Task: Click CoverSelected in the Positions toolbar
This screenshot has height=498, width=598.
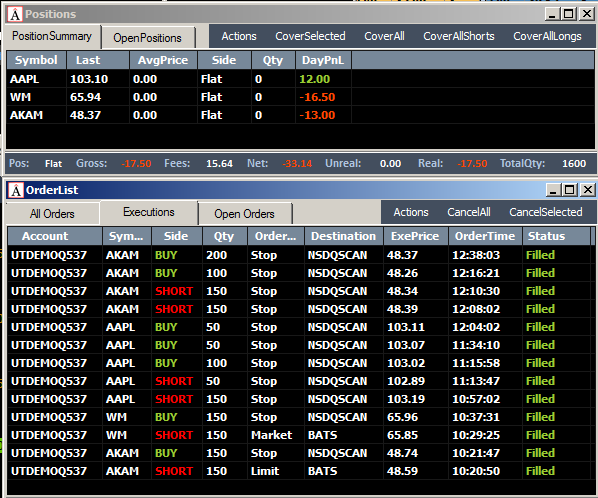Action: [310, 36]
